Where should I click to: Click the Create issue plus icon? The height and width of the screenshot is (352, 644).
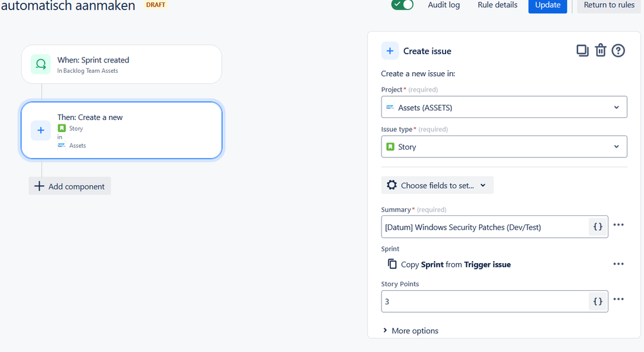pyautogui.click(x=390, y=51)
